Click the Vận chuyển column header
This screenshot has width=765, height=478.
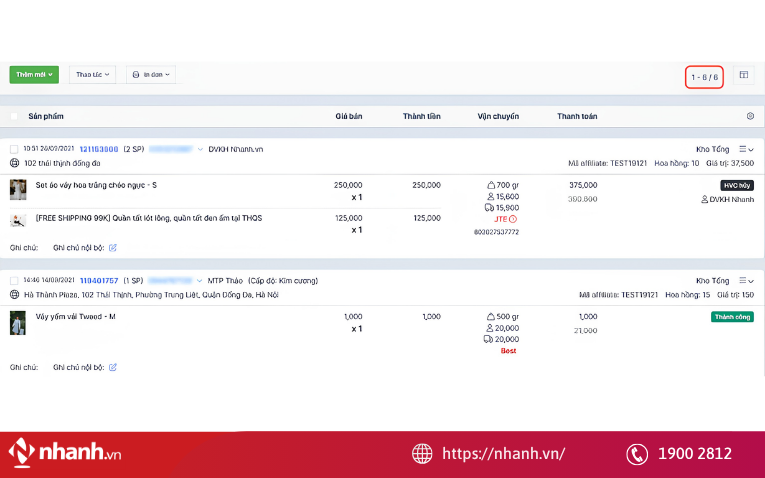click(x=498, y=116)
